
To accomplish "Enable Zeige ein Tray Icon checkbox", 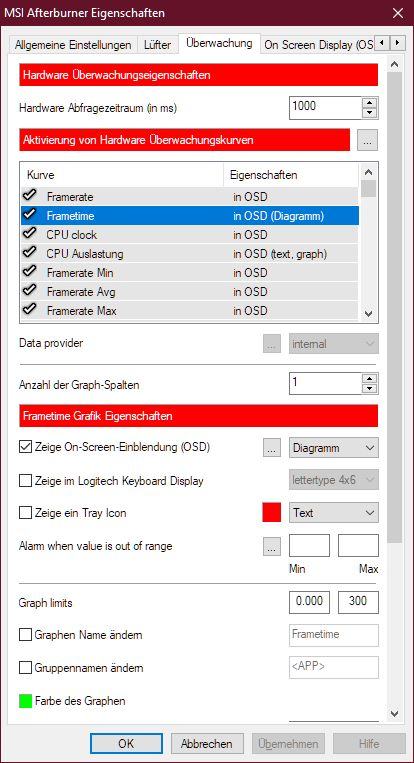I will (25, 513).
